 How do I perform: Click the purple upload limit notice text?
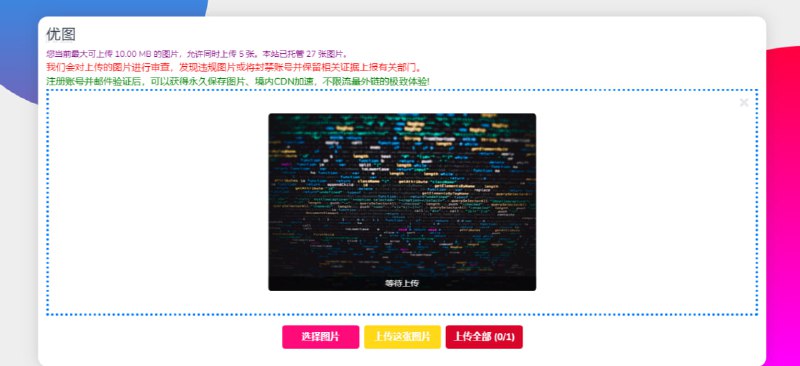coord(197,54)
